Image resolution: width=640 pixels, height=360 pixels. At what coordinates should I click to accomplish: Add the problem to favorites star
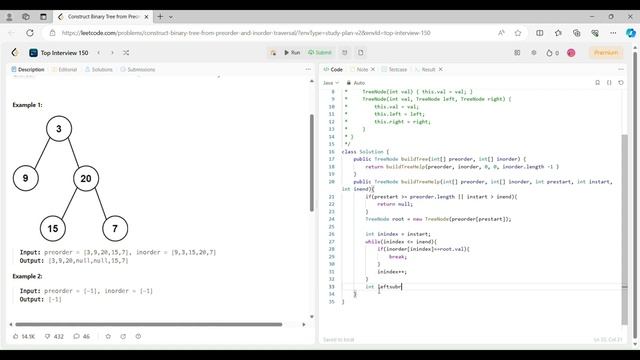(x=108, y=336)
